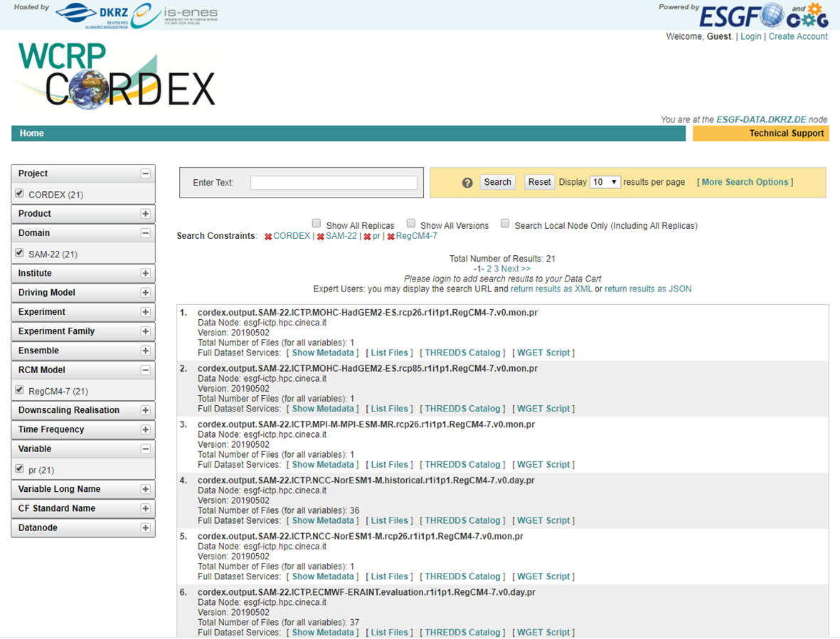Open More Search Options
840x639 pixels.
pyautogui.click(x=745, y=182)
